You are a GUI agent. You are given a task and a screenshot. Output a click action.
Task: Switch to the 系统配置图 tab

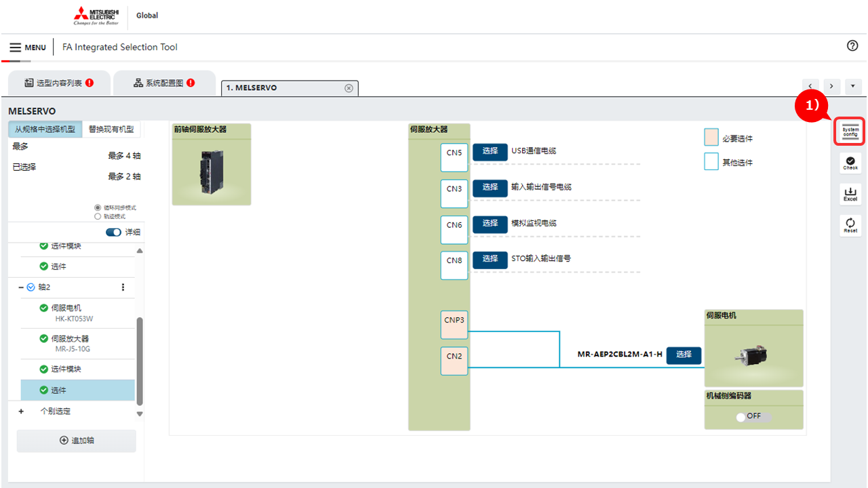click(164, 83)
